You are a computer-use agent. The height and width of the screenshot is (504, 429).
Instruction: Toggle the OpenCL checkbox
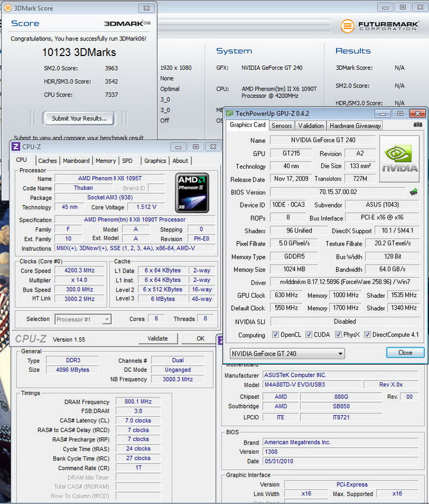pos(275,335)
